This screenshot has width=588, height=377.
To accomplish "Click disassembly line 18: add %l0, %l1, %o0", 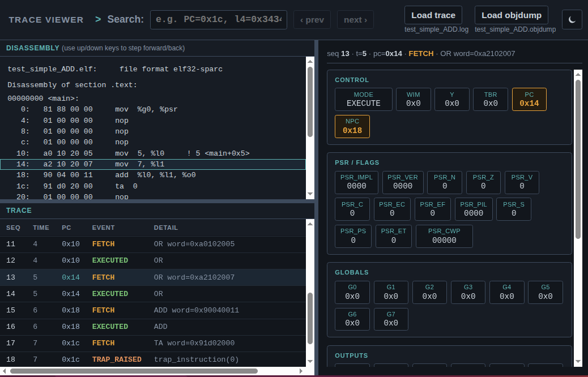I will [153, 175].
